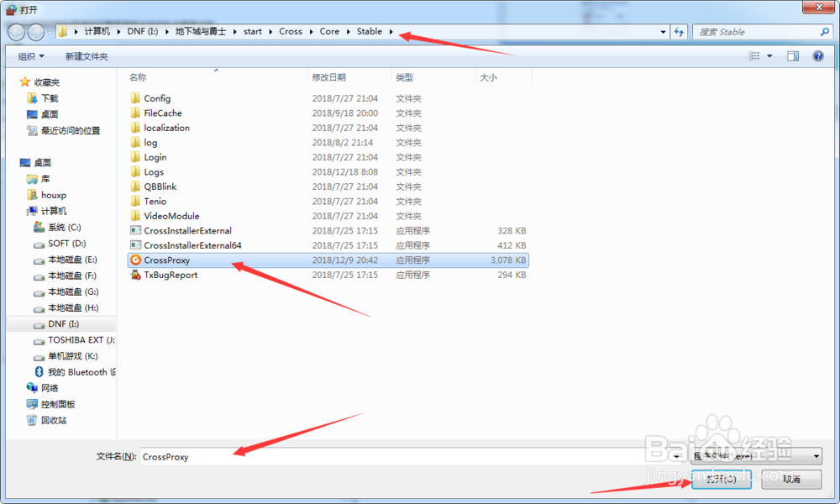Click the VideoModule folder icon

(x=135, y=216)
